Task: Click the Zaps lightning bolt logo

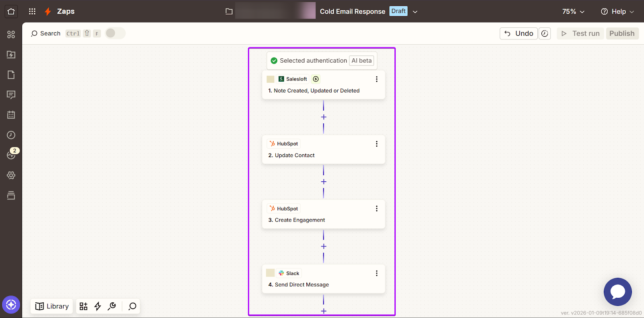Action: coord(48,12)
